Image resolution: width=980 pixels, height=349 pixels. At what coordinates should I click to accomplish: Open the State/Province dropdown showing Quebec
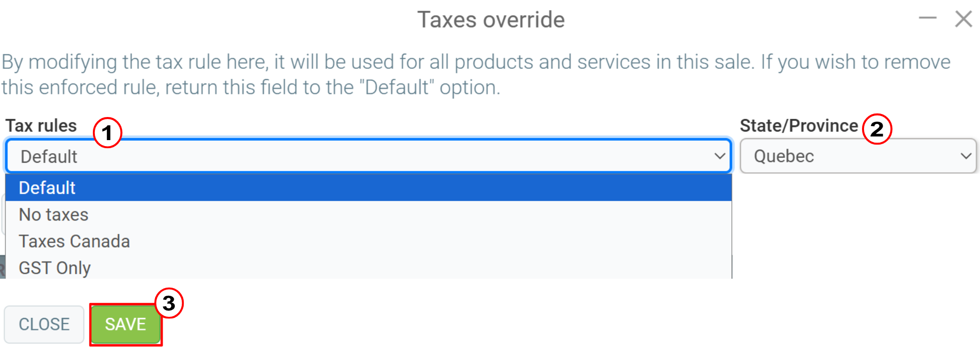click(x=858, y=156)
